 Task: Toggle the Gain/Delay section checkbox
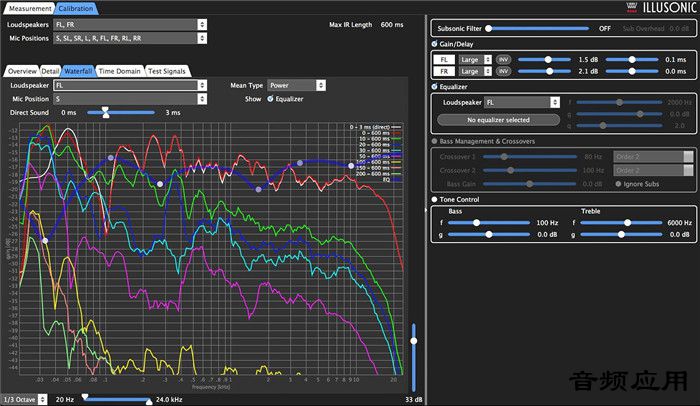434,44
